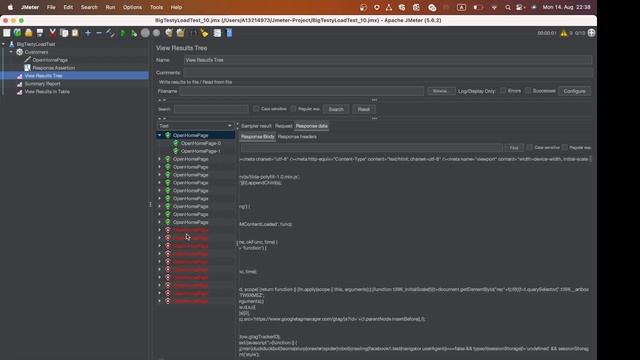The width and height of the screenshot is (640, 360).
Task: Click the Configure button
Action: (x=574, y=91)
